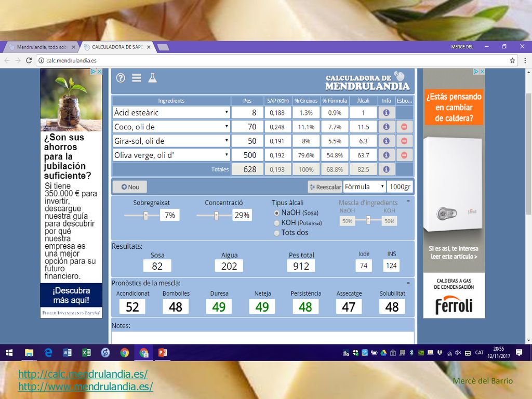Switch to the Mendrulandia browser tab
This screenshot has height=399, width=532.
click(42, 47)
